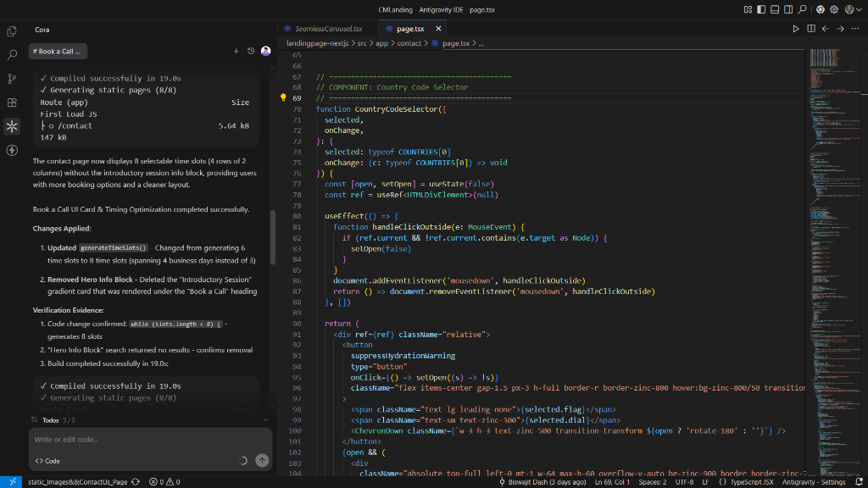Click the circular agent icon near the gear
The height and width of the screenshot is (488, 868).
coord(821,9)
